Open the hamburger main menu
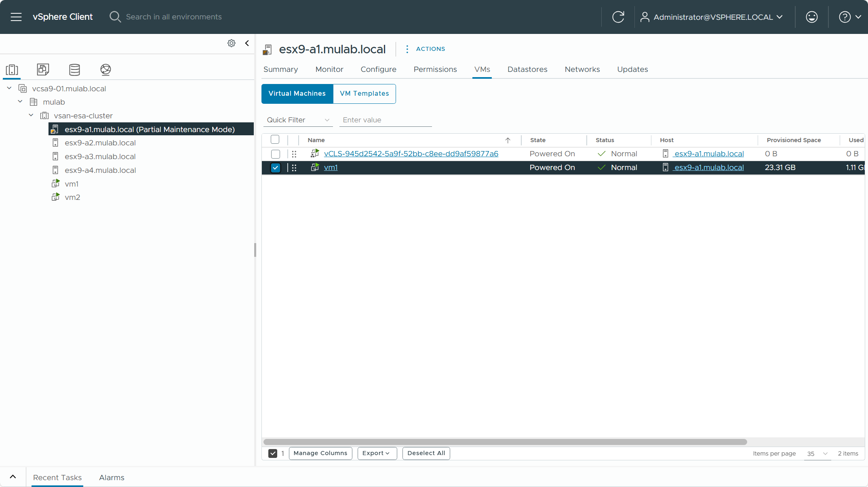 [16, 17]
